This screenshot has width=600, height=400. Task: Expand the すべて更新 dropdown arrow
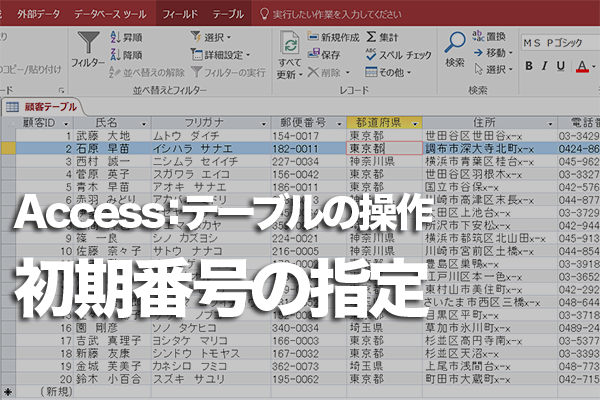point(301,75)
